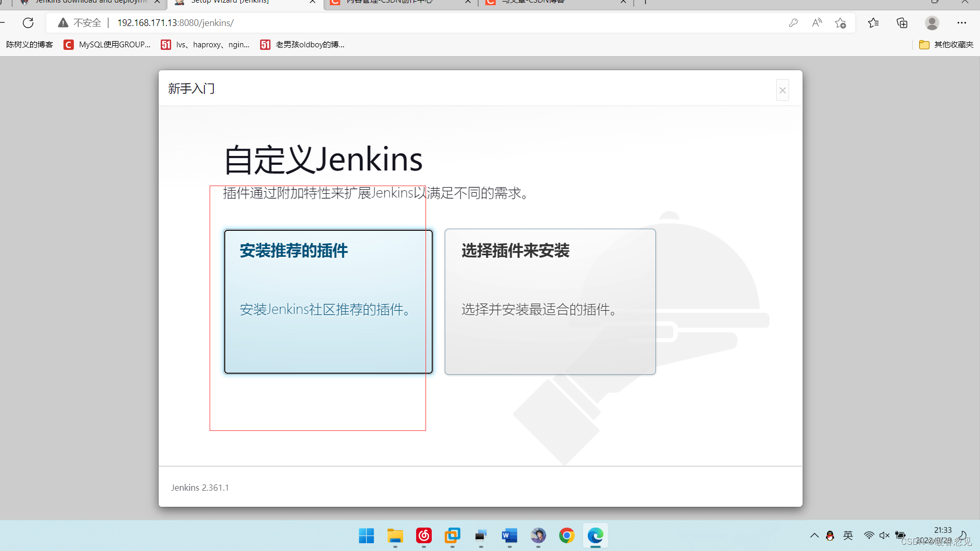980x551 pixels.
Task: Open the Windows Start menu
Action: 367,535
